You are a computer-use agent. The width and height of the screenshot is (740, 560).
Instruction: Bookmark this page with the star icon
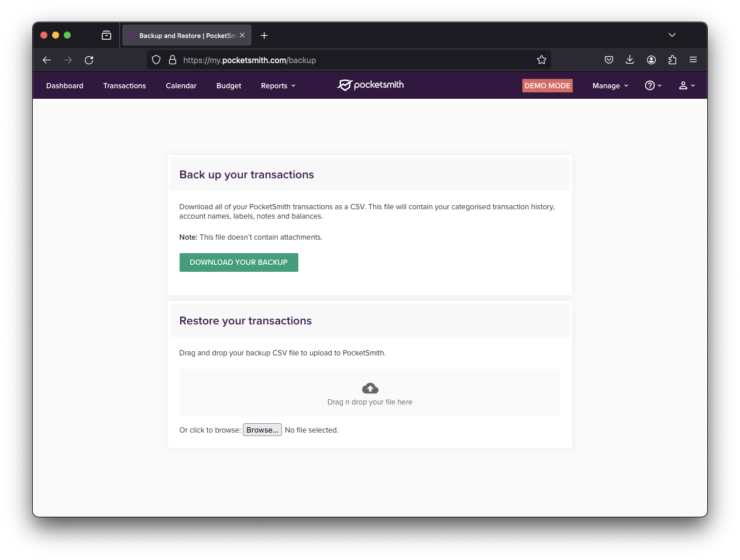(542, 60)
